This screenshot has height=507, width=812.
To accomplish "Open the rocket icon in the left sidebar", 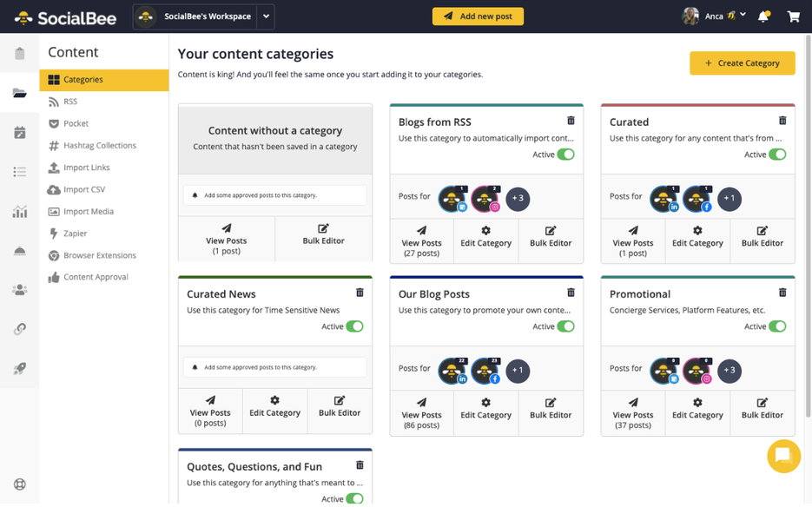I will point(20,367).
